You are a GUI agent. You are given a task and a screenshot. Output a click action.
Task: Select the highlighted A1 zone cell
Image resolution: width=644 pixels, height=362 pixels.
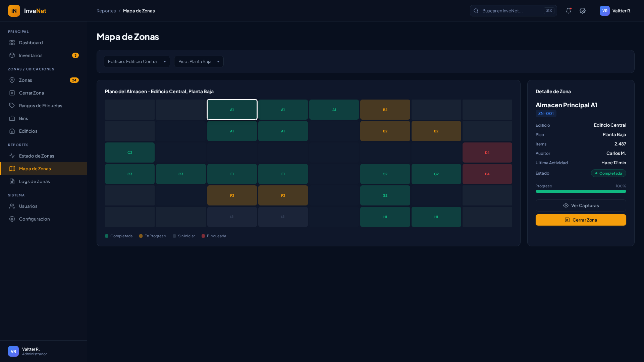coord(232,110)
